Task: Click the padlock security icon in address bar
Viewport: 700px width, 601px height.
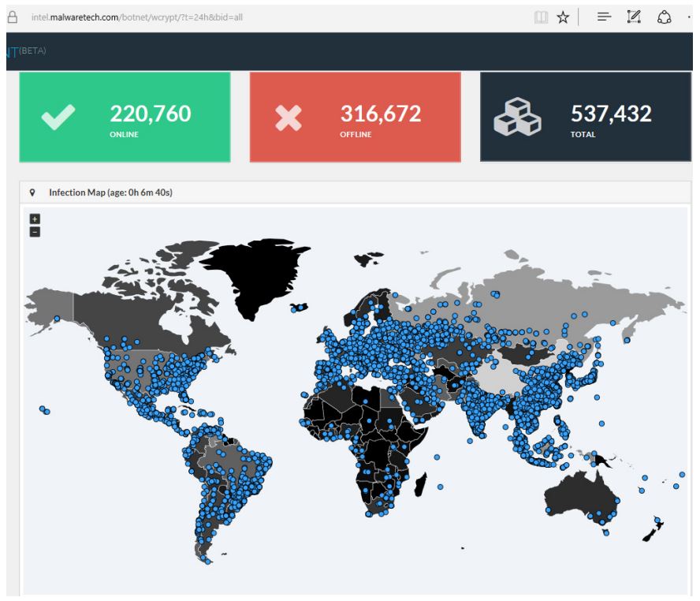Action: pos(13,17)
